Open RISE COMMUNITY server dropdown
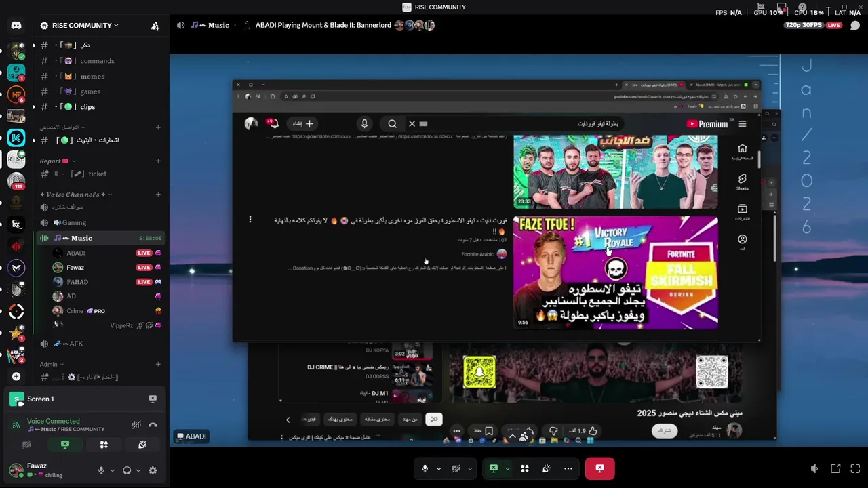Viewport: 868px width, 488px height. [85, 26]
